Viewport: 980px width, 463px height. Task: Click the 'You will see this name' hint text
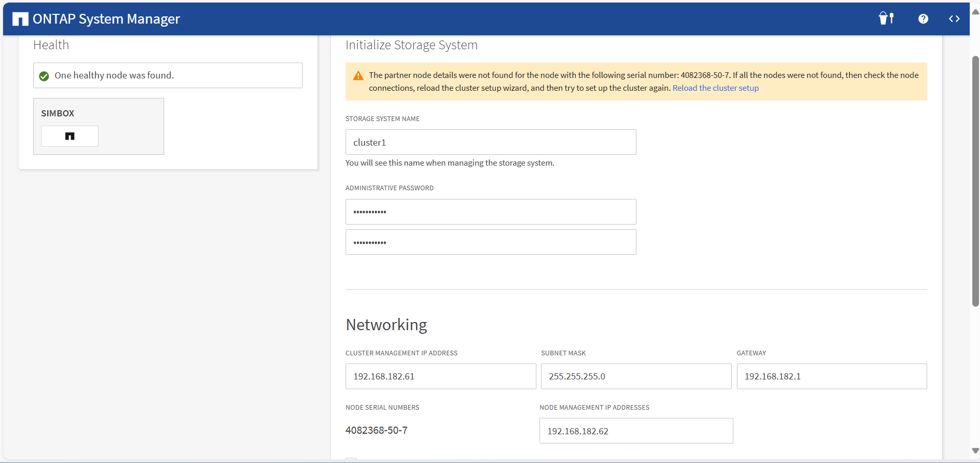click(450, 163)
